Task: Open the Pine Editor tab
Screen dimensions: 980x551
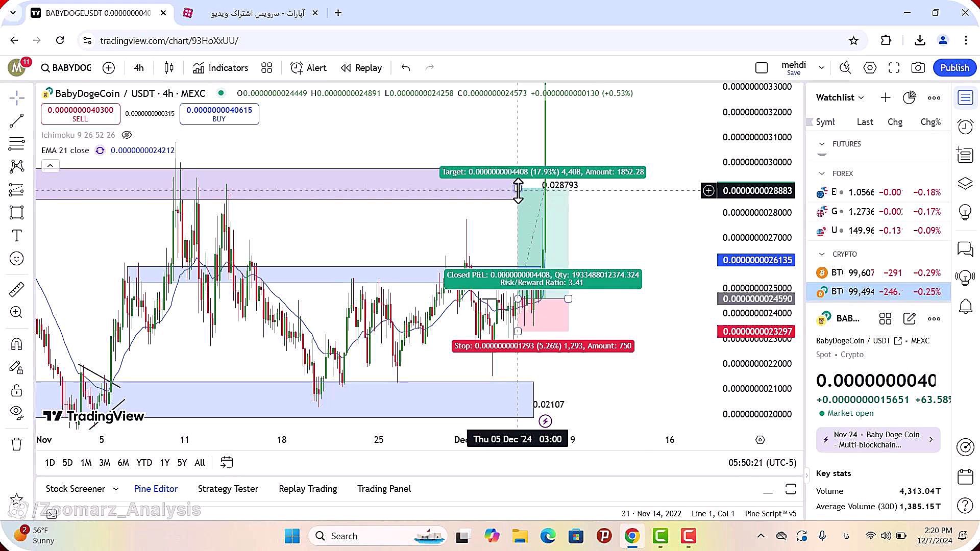Action: tap(156, 489)
